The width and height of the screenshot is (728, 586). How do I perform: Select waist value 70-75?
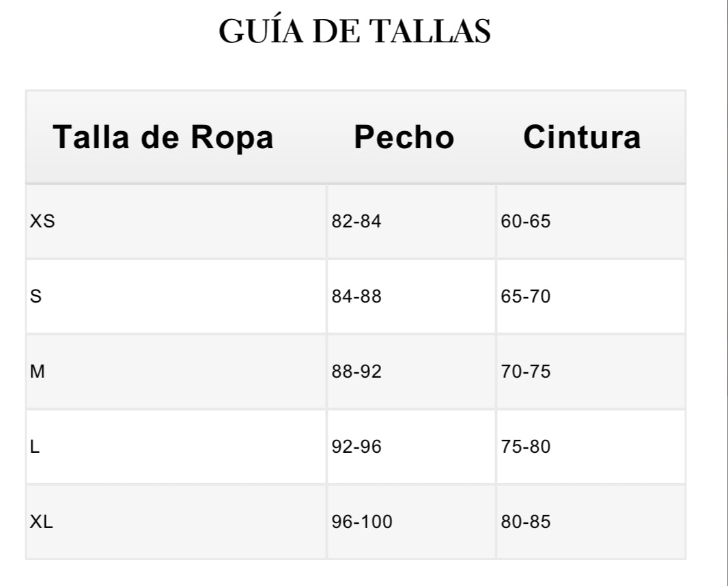[x=525, y=372]
